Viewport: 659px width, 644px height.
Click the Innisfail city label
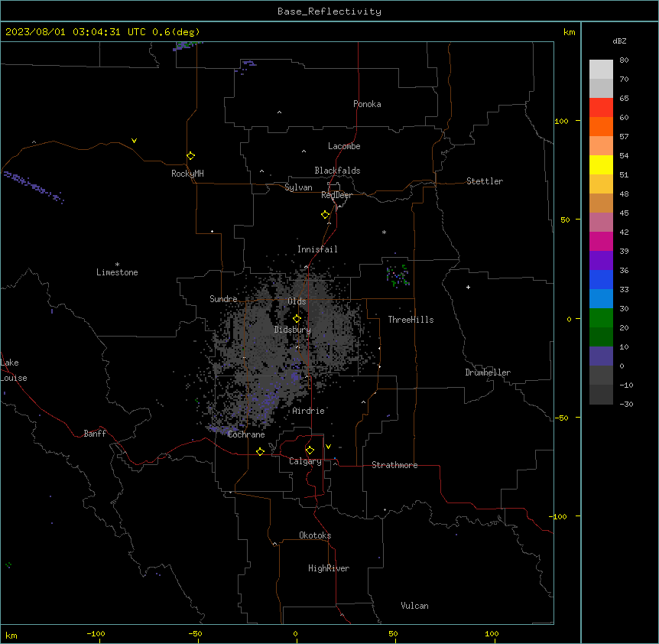(x=317, y=249)
